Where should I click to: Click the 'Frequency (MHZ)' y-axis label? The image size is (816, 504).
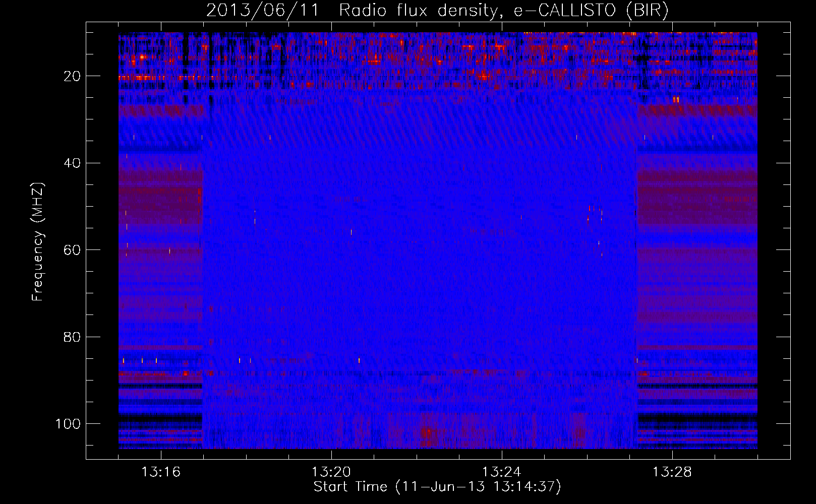38,242
